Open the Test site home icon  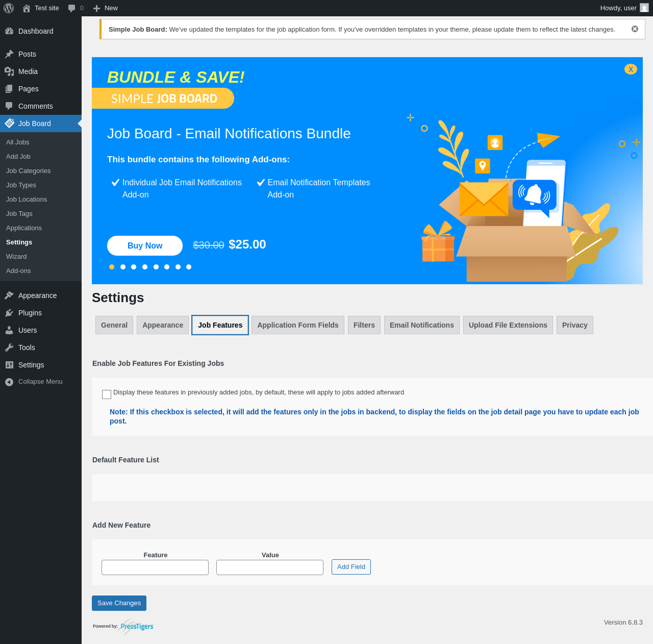click(x=27, y=8)
